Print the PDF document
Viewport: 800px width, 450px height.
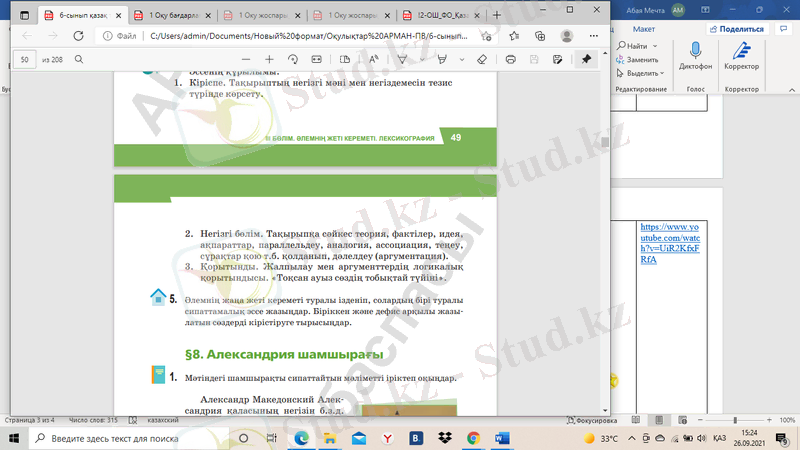pyautogui.click(x=511, y=60)
